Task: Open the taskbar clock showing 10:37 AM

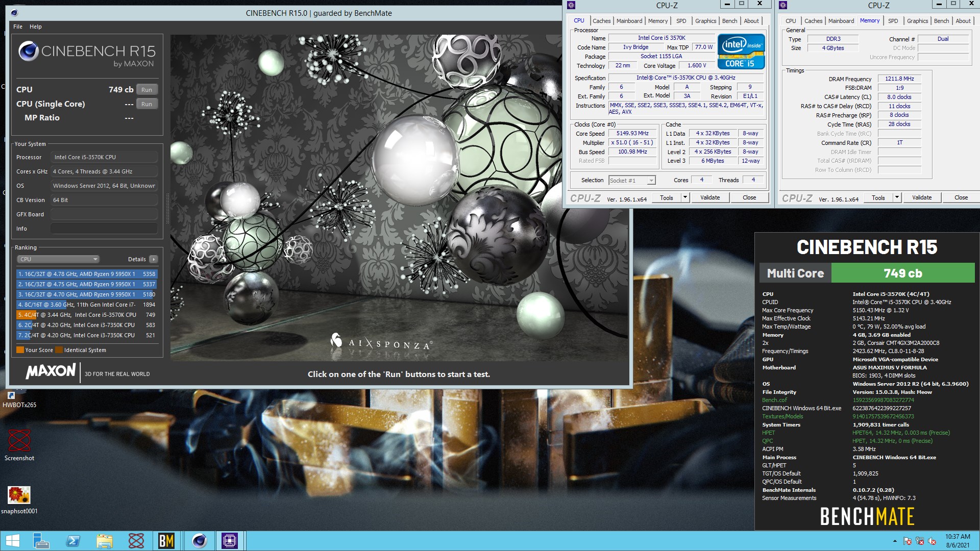Action: [x=958, y=541]
